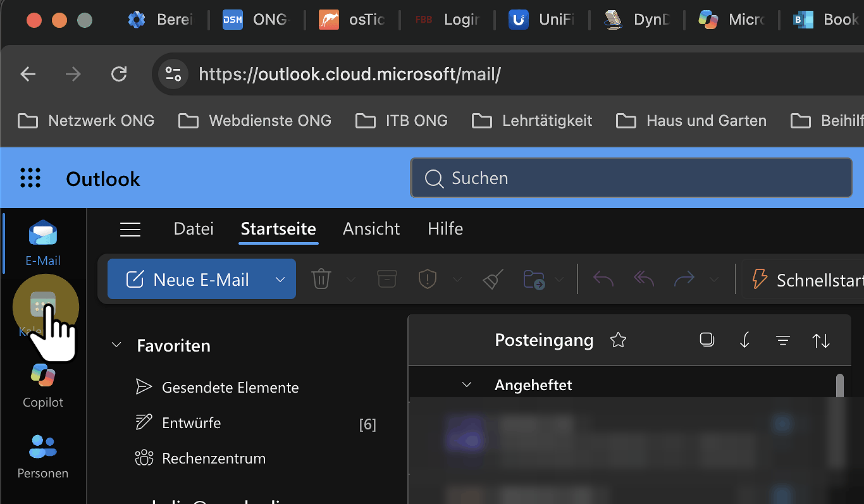
Task: Click the Archive box icon
Action: (387, 279)
